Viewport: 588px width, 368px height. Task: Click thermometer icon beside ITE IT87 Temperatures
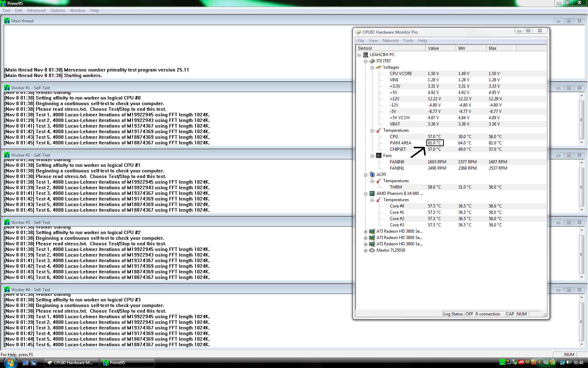(x=379, y=130)
